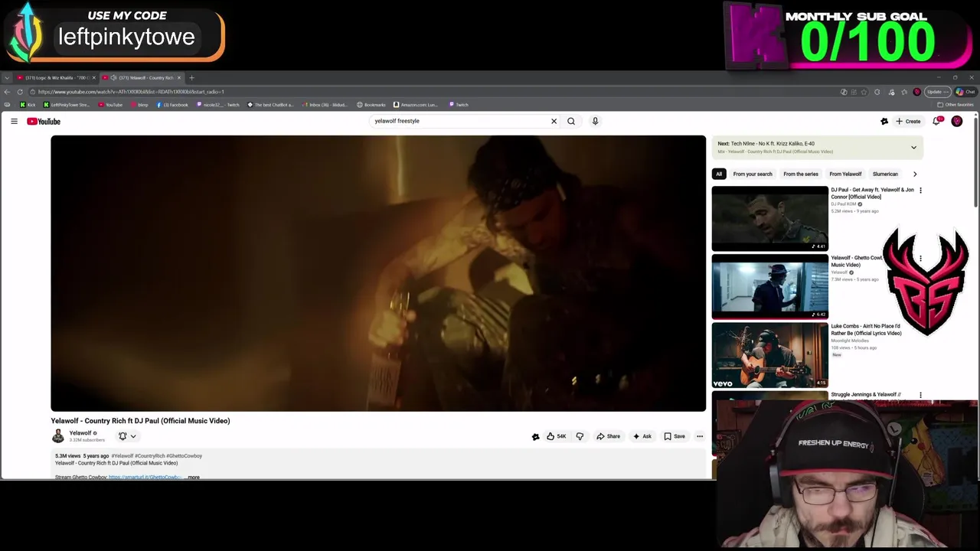Like the video with thumbs up

[x=557, y=436]
